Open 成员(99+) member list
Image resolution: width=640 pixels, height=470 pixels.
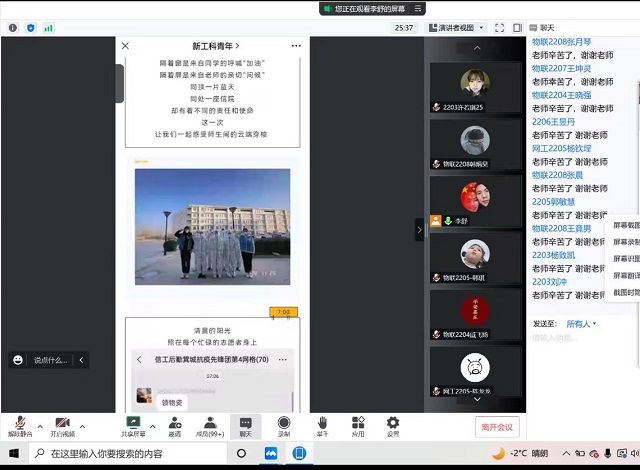[x=210, y=426]
